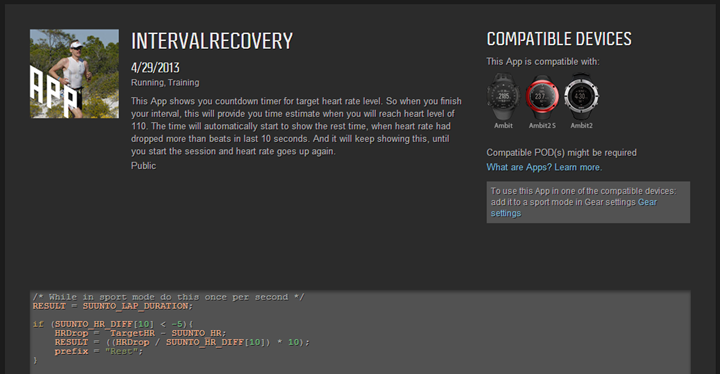Select the Ambit watch icon

pos(503,96)
